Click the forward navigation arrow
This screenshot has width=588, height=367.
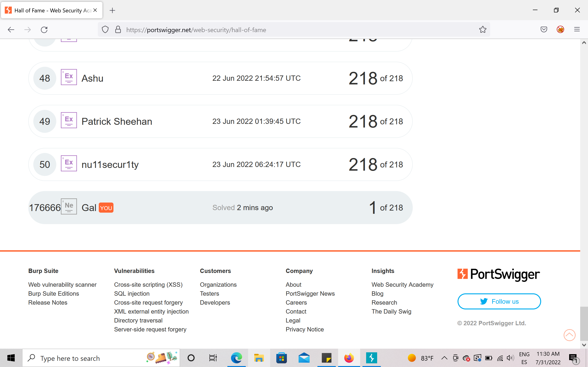pyautogui.click(x=28, y=29)
